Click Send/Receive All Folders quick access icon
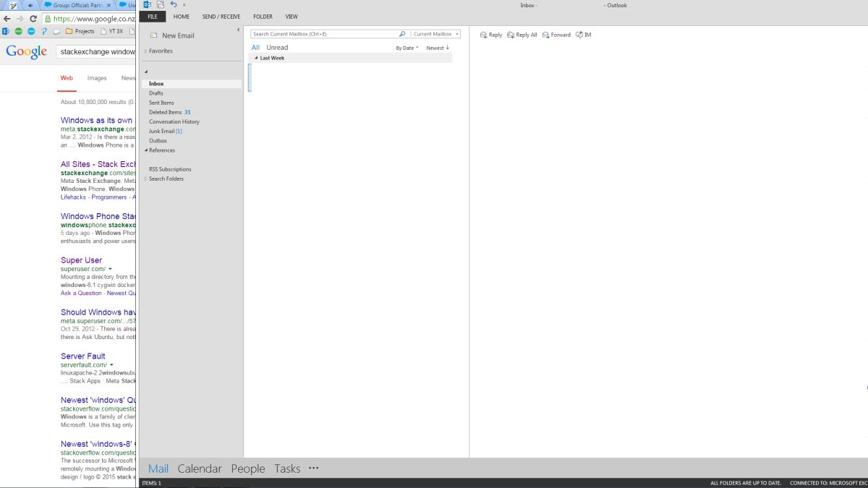 (161, 5)
